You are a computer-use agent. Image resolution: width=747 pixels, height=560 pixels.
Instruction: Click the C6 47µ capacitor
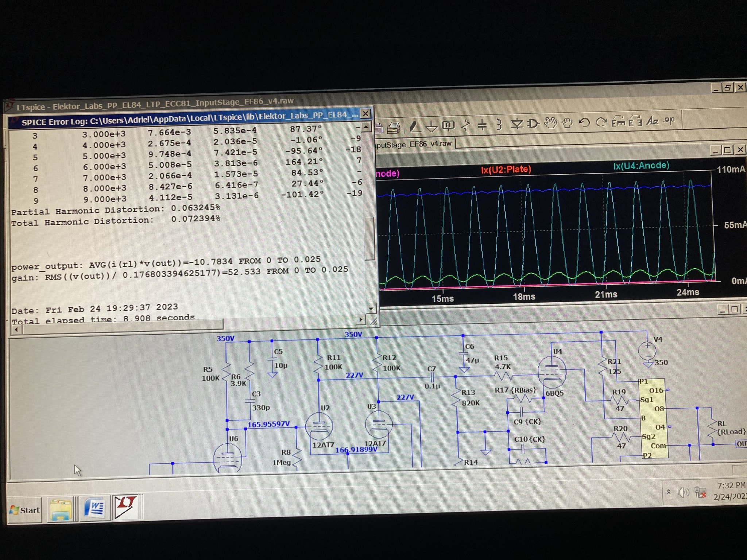[x=463, y=354]
